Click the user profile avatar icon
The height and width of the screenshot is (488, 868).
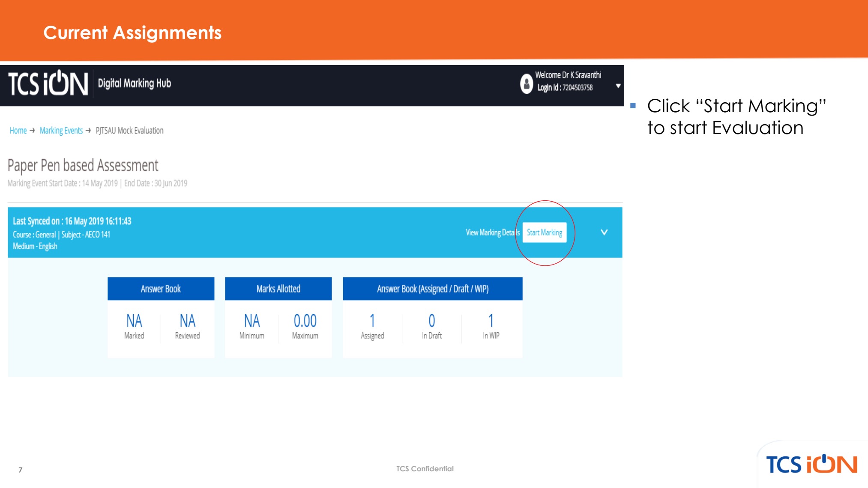(x=526, y=83)
